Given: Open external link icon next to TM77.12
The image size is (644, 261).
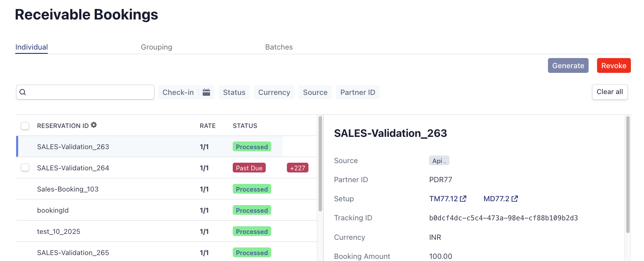Looking at the screenshot, I should [x=463, y=199].
